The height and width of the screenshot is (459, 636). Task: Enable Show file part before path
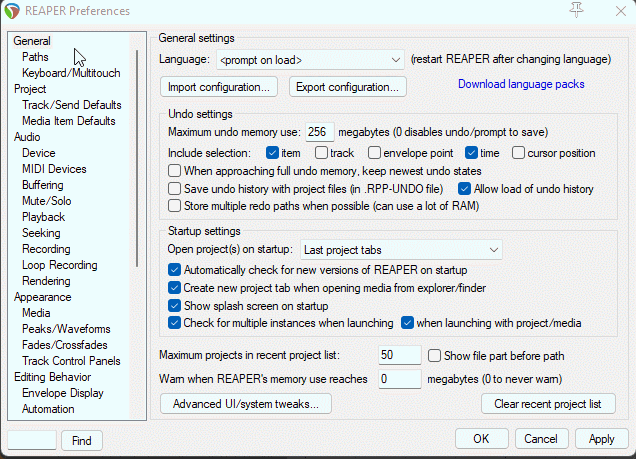coord(434,356)
